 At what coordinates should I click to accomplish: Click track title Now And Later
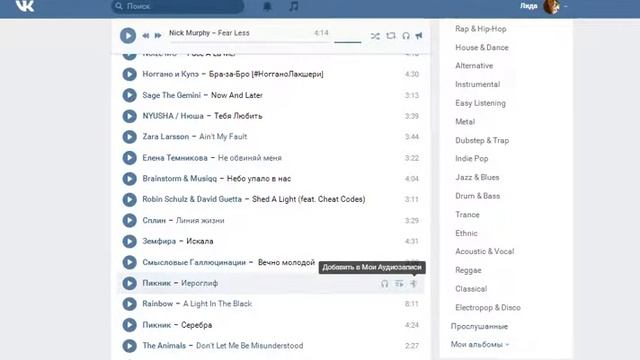pos(237,95)
